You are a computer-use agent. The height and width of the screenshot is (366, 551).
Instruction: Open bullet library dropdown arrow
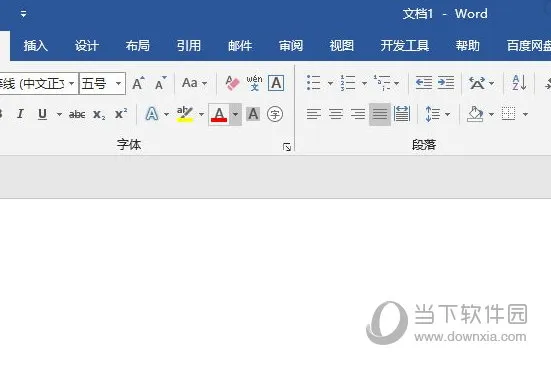tap(330, 83)
